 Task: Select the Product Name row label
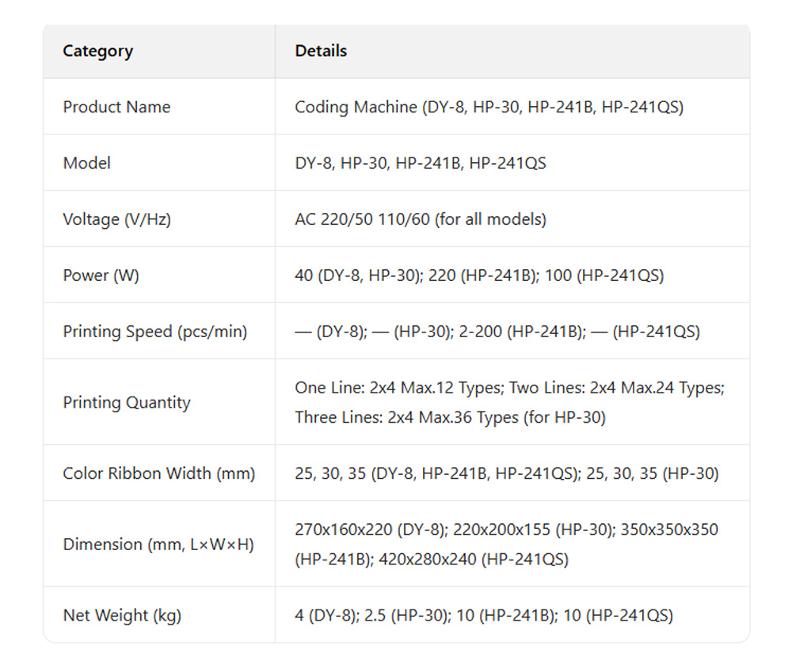(x=116, y=107)
